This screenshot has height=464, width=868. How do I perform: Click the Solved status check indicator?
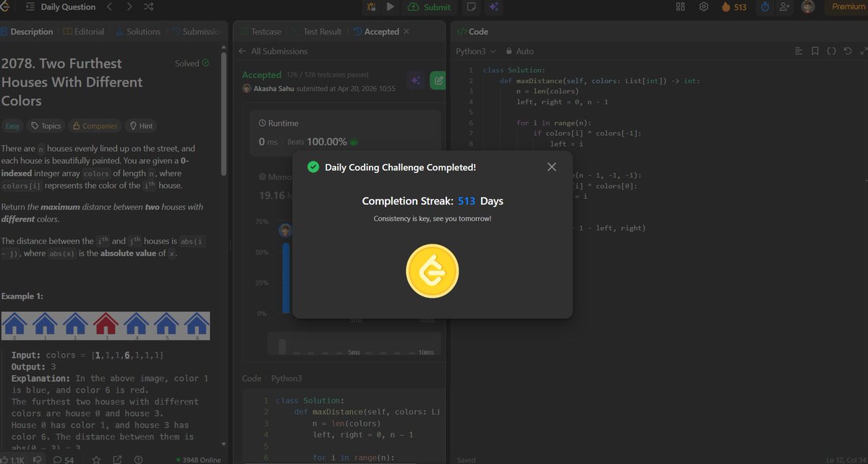(x=192, y=64)
